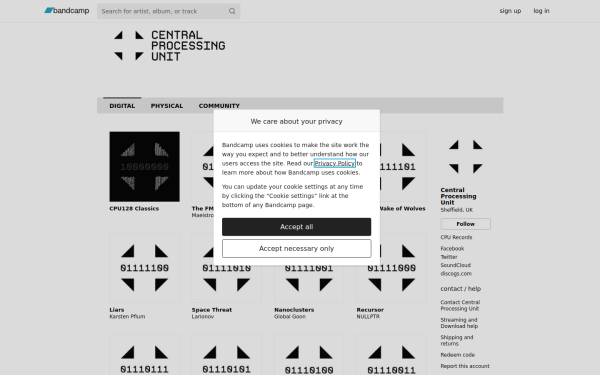Open album cover labeled 01110101
Image resolution: width=600 pixels, height=375 pixels.
coord(227,355)
